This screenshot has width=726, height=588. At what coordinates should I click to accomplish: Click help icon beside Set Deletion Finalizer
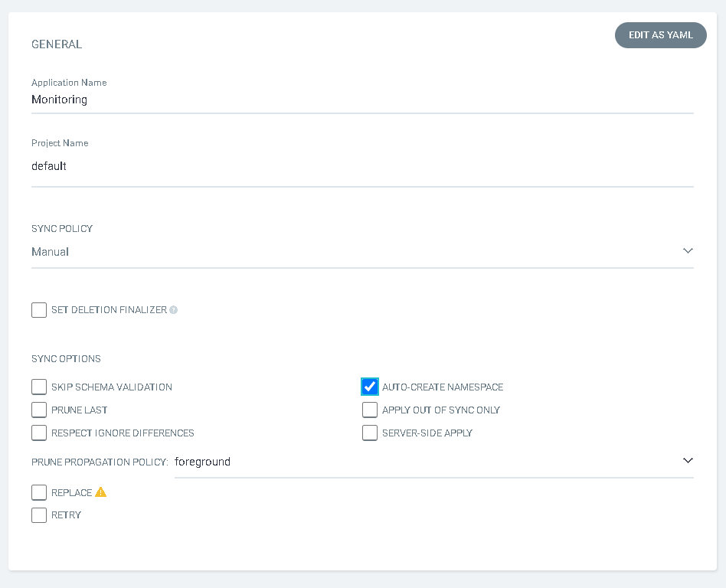click(x=174, y=310)
